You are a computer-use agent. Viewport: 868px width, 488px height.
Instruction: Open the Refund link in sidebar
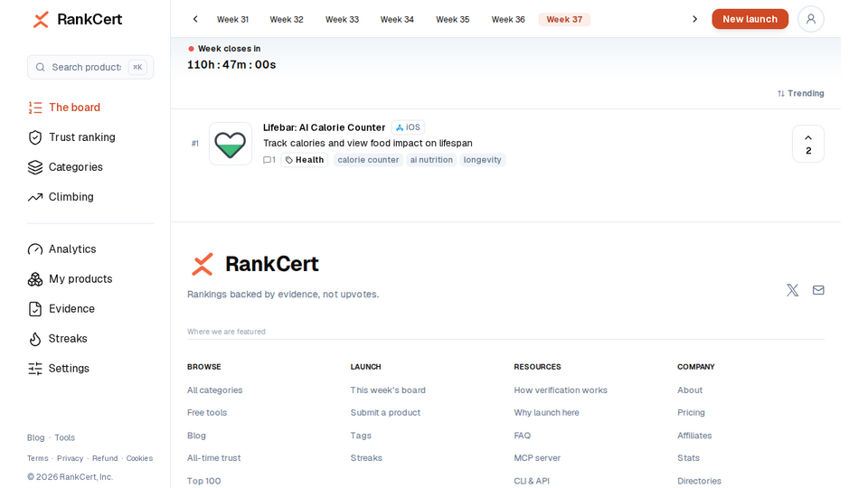(x=105, y=459)
